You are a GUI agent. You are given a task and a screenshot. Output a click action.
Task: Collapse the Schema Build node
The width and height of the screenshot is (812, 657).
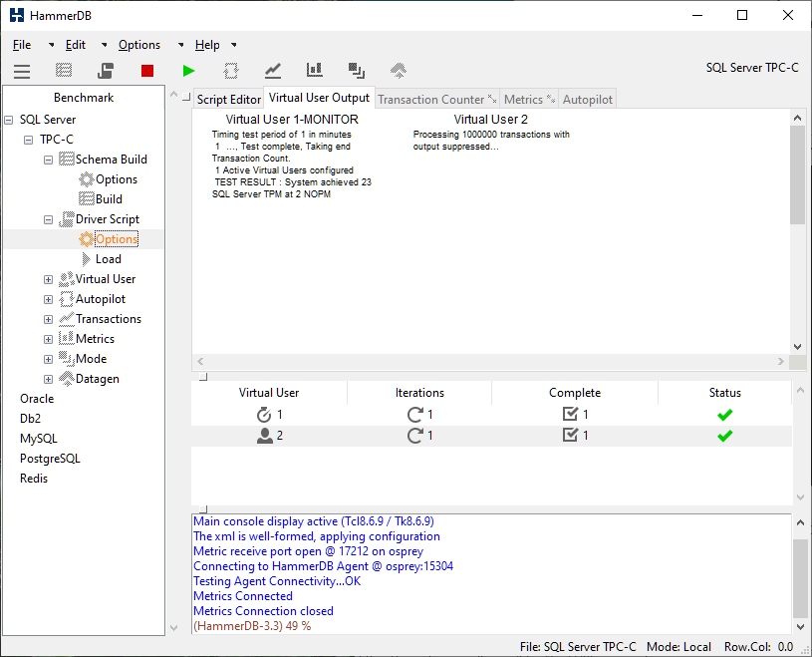(48, 161)
